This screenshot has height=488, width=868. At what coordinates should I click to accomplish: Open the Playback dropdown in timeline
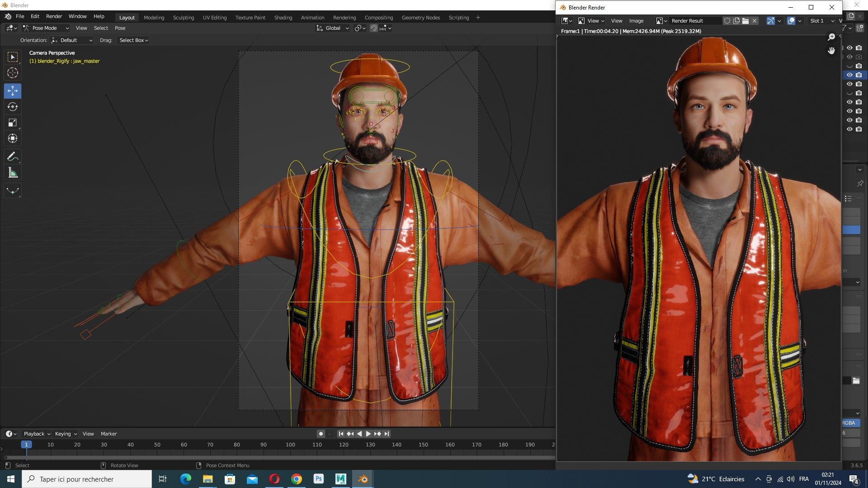pos(37,434)
